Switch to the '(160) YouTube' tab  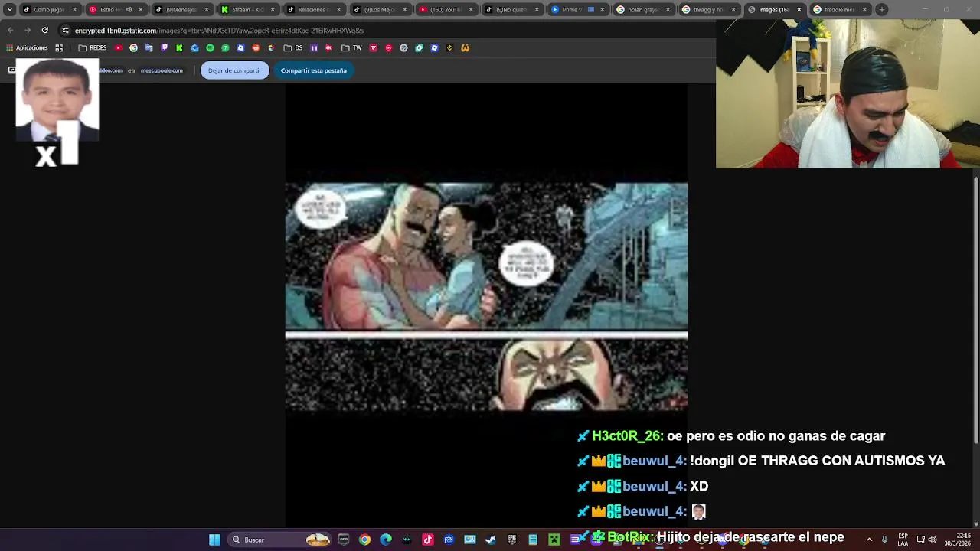point(445,10)
